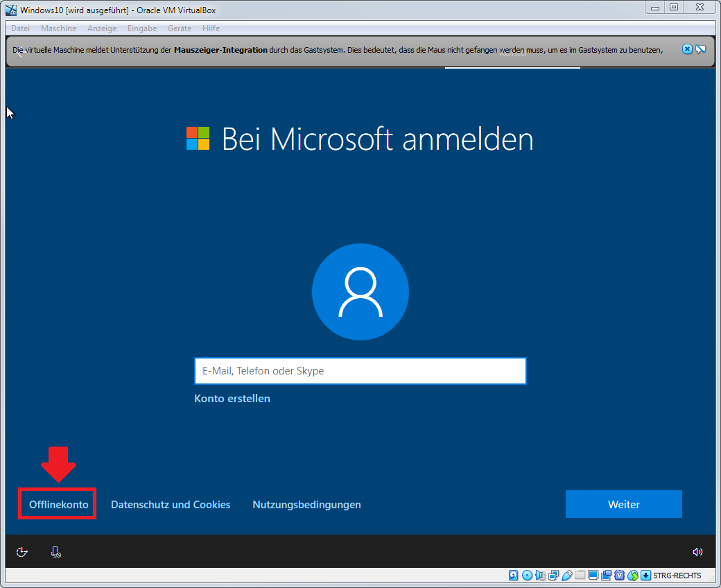Open the VirtualBox hard disk activity icon
Image resolution: width=721 pixels, height=588 pixels.
pyautogui.click(x=513, y=575)
